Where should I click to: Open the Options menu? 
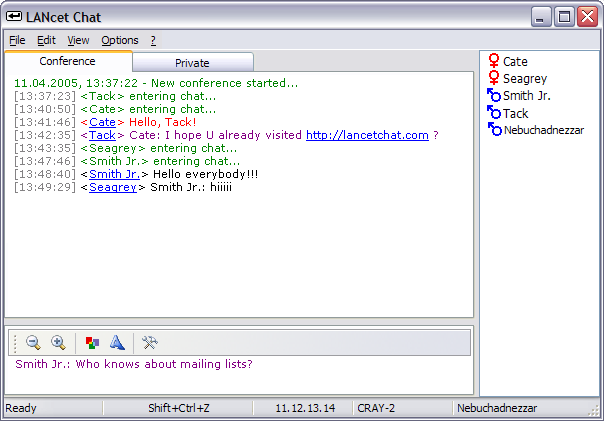pyautogui.click(x=120, y=40)
